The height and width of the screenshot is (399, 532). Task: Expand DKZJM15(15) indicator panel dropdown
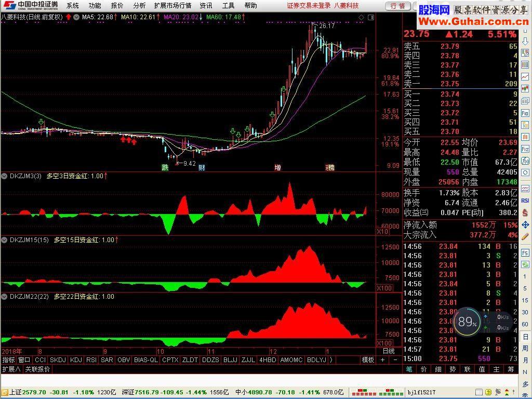(x=4, y=240)
